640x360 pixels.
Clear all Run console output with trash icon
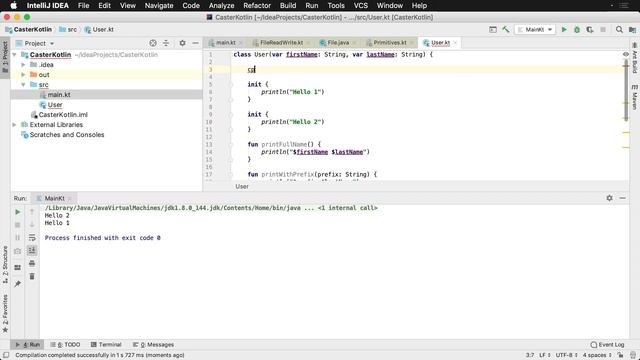(x=32, y=276)
